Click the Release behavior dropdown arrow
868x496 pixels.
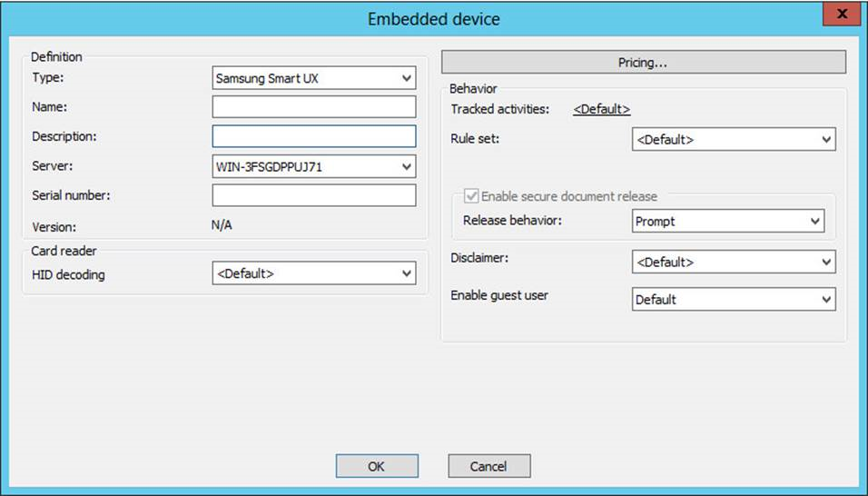click(x=814, y=221)
